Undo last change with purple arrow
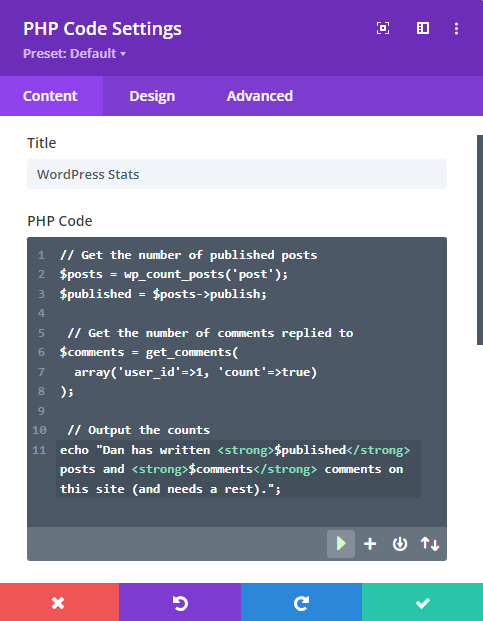This screenshot has height=621, width=483. coord(180,602)
